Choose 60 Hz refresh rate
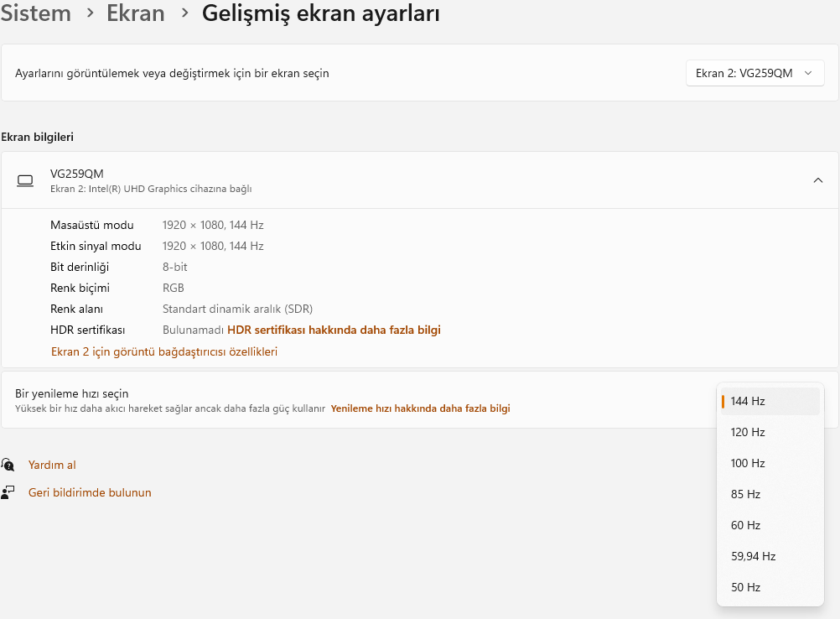Screen dimensions: 840x619 coord(770,525)
